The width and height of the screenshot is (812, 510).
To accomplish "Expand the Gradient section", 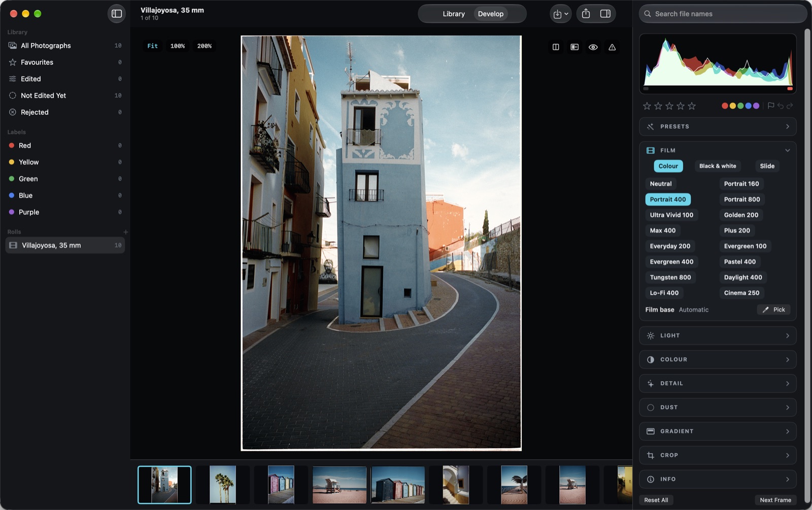I will click(718, 431).
